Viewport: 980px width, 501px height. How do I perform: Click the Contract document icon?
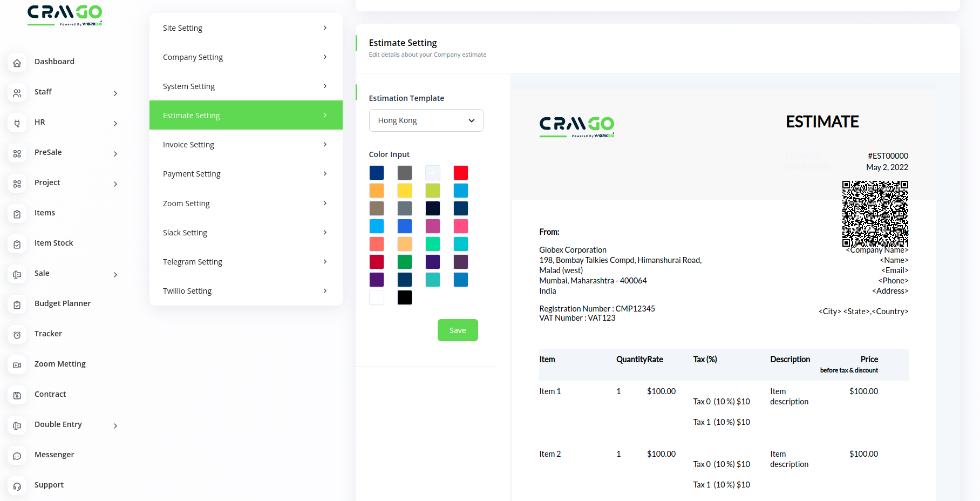click(17, 395)
